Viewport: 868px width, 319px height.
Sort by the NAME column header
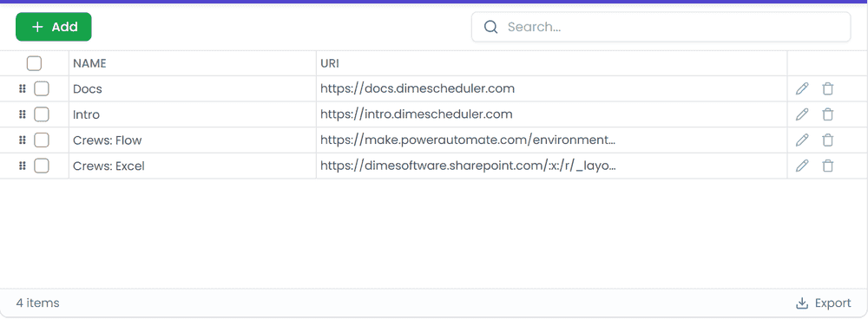(193, 63)
